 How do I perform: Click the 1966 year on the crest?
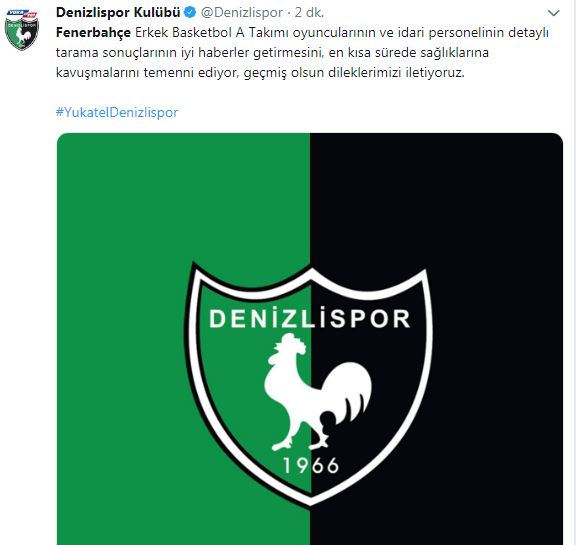pyautogui.click(x=311, y=465)
